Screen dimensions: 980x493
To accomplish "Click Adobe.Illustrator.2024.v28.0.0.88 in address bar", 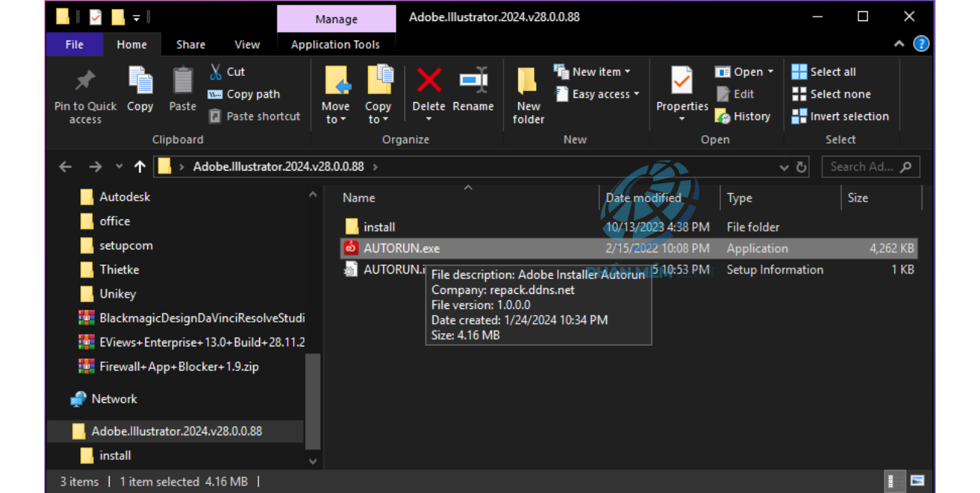I will tap(279, 167).
